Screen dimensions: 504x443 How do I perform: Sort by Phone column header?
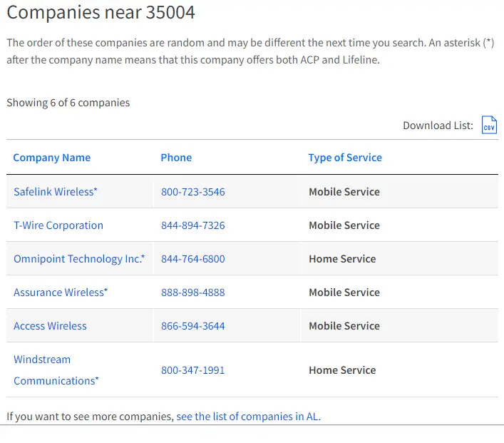pyautogui.click(x=176, y=158)
